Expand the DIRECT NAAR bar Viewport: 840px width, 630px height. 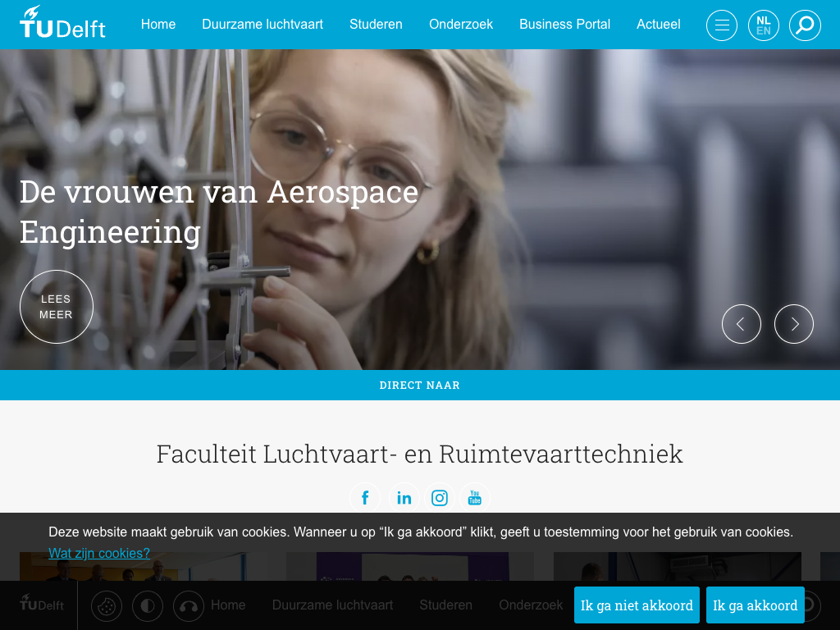point(420,386)
